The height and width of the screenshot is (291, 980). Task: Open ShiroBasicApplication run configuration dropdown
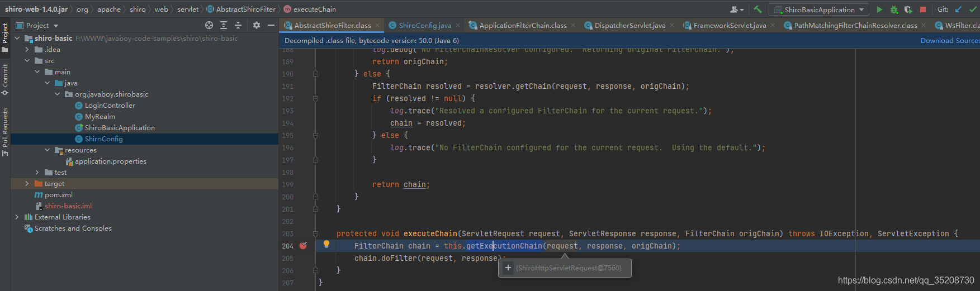point(819,9)
